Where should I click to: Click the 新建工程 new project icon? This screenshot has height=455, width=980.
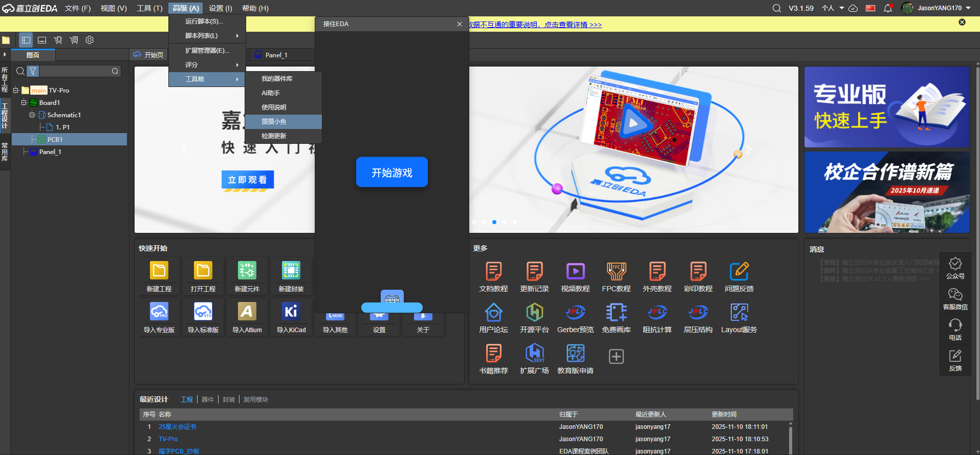click(x=159, y=271)
